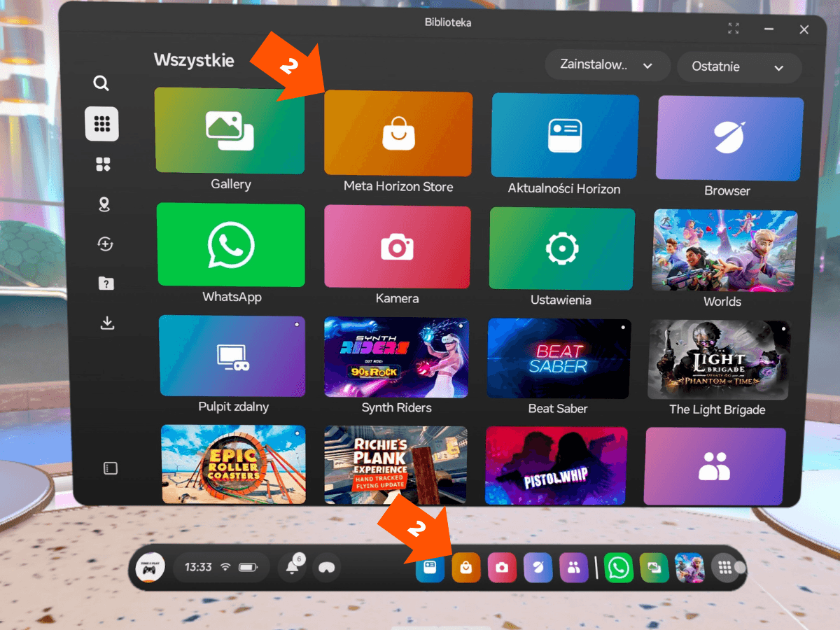The image size is (840, 630).
Task: Click the headset icon in the taskbar
Action: (326, 568)
